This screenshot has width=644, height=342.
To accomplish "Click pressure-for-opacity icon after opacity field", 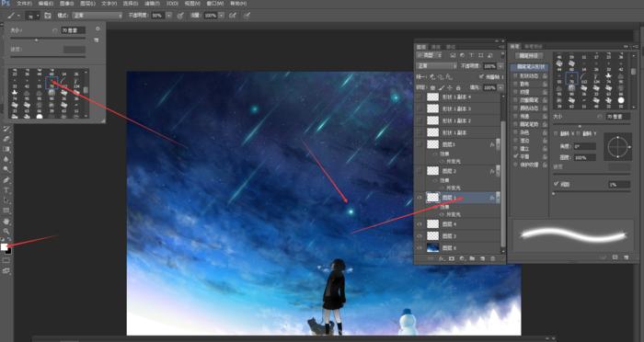I will pyautogui.click(x=180, y=16).
